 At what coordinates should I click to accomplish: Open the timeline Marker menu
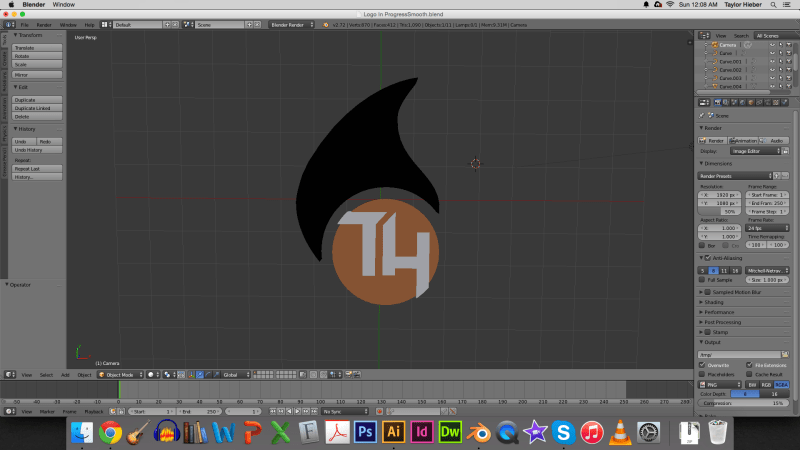pyautogui.click(x=47, y=411)
